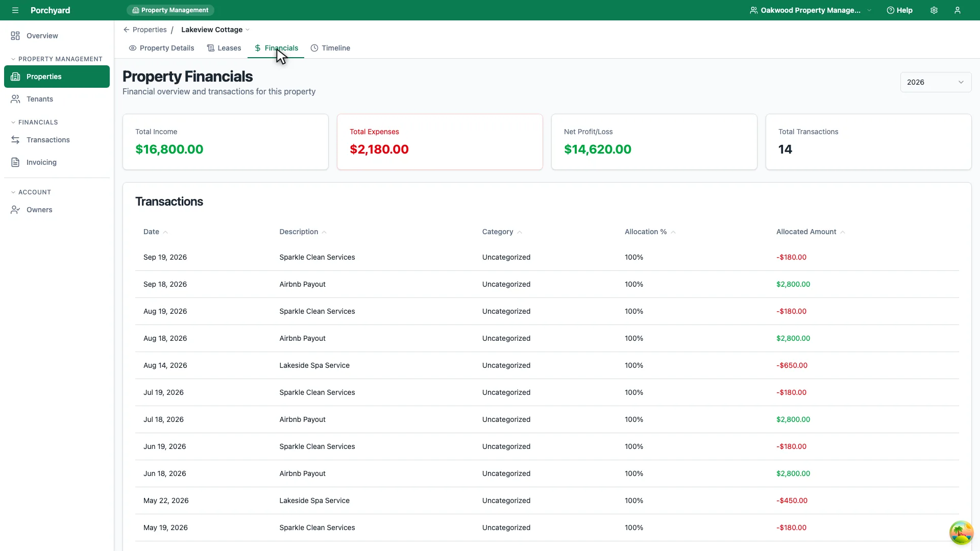Sort transactions by Description column
Image resolution: width=980 pixels, height=551 pixels.
[x=303, y=232]
